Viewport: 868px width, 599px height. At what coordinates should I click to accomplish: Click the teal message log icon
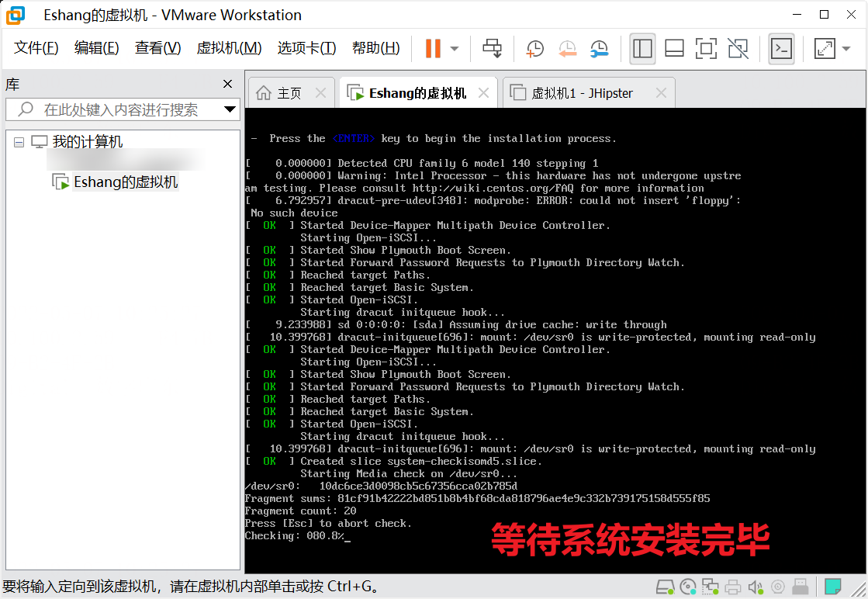(x=832, y=587)
